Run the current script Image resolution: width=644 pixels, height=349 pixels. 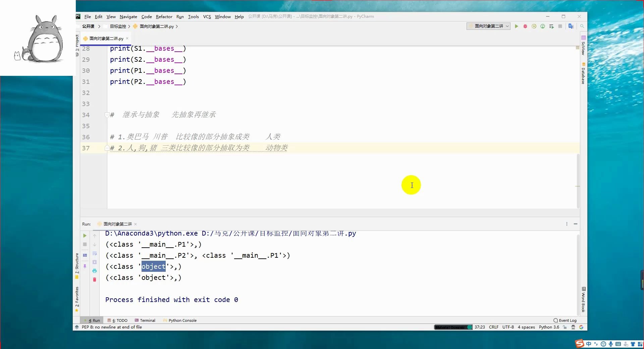point(517,26)
